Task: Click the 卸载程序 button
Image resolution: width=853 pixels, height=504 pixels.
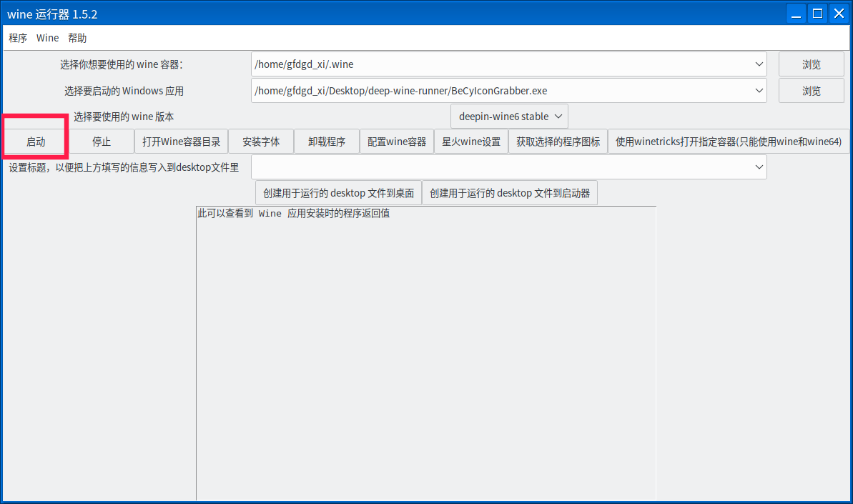Action: (327, 142)
